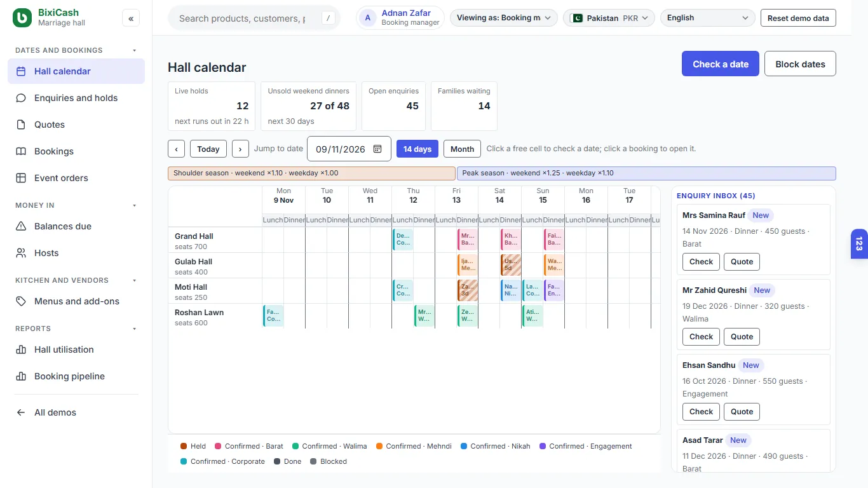The width and height of the screenshot is (868, 488).
Task: Open the Viewing as role dropdown
Action: (504, 18)
